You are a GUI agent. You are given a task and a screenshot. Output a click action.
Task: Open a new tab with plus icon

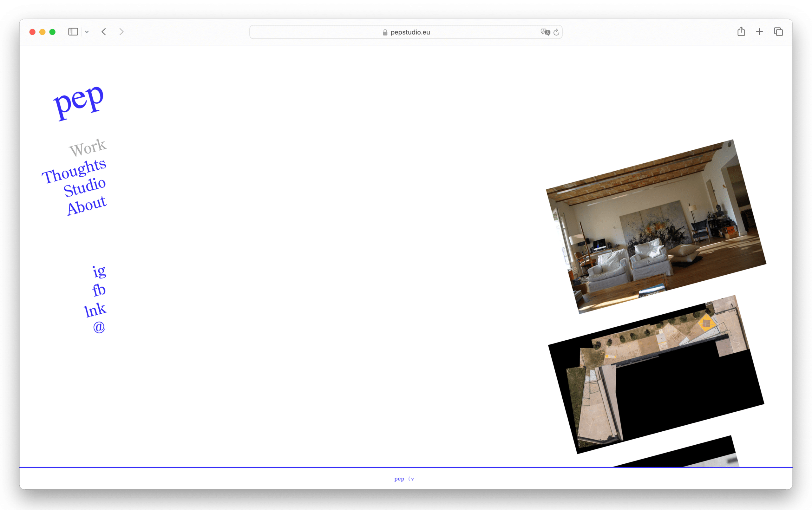759,32
